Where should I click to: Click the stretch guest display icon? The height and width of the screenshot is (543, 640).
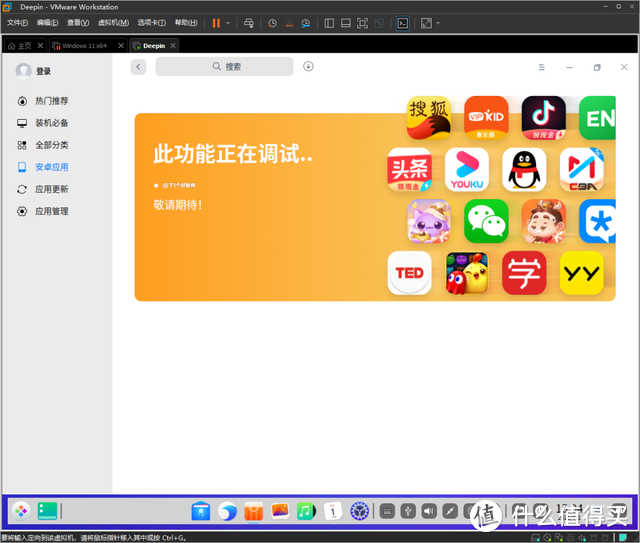point(426,23)
